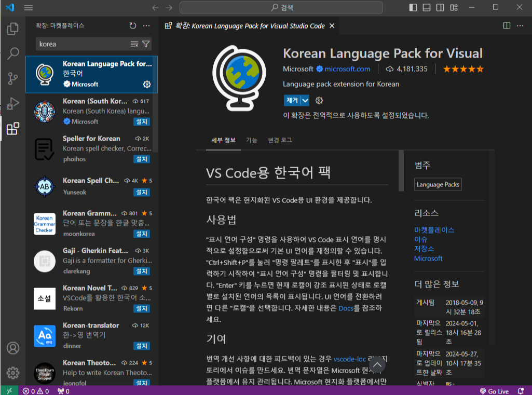Click scroll-to-top arrow button
This screenshot has height=395, width=532.
pyautogui.click(x=377, y=365)
